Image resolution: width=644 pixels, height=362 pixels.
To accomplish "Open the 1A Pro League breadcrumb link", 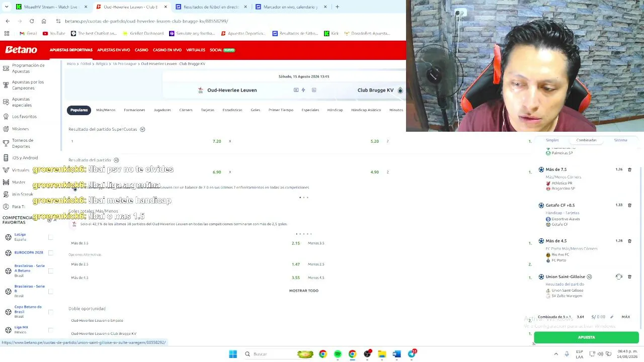I will pyautogui.click(x=124, y=64).
